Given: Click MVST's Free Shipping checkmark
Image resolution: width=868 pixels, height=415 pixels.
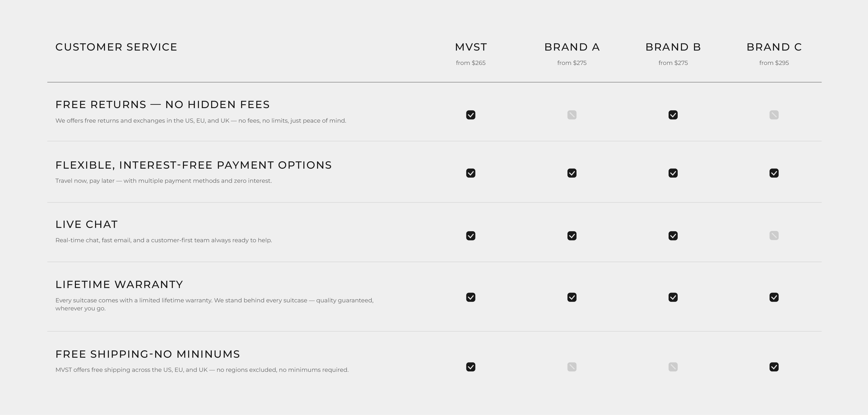Looking at the screenshot, I should pyautogui.click(x=471, y=367).
